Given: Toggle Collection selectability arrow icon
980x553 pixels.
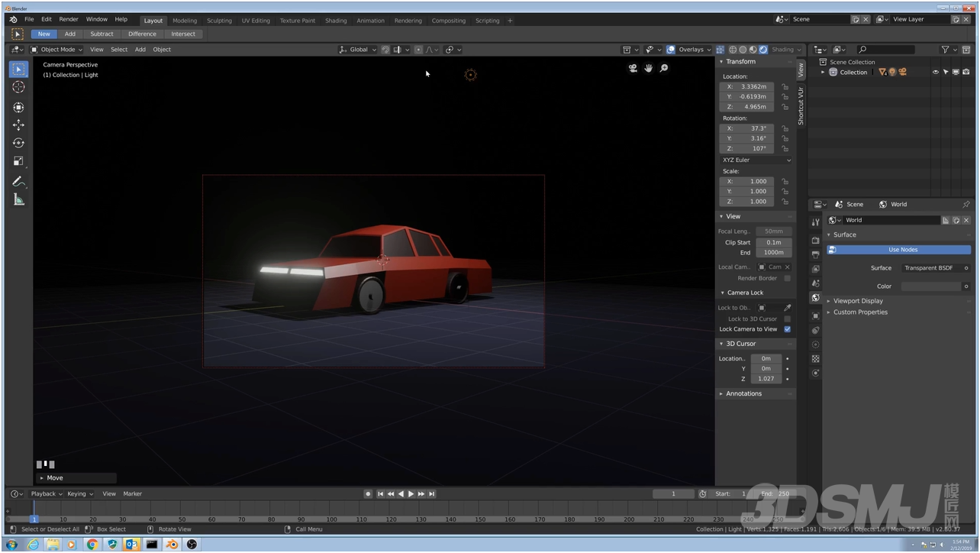Looking at the screenshot, I should pos(945,72).
